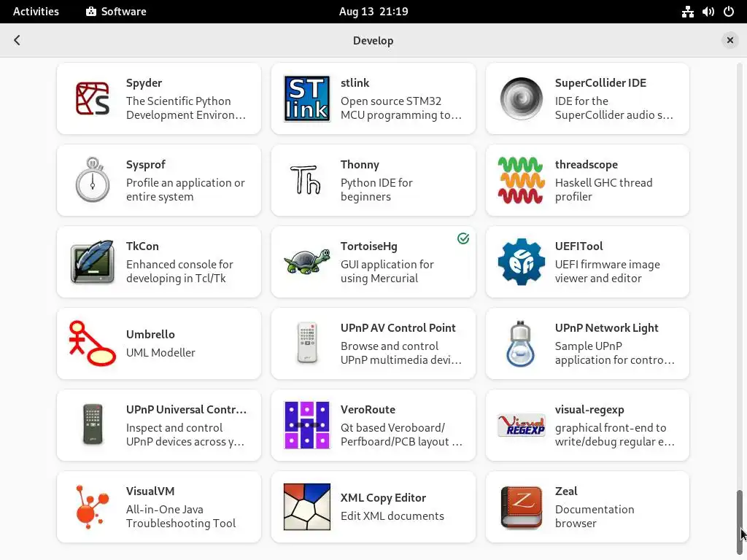
Task: Click the Sysprof stopwatch icon
Action: click(93, 180)
